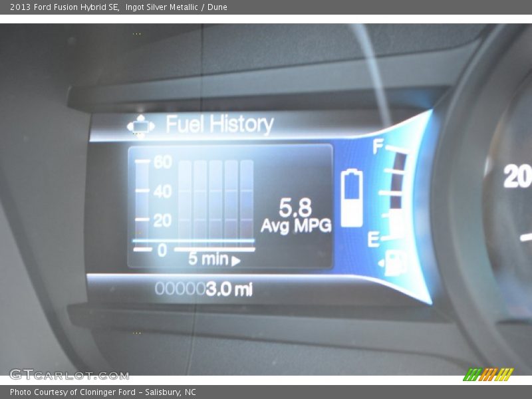The width and height of the screenshot is (532, 399).
Task: Click the directional navigation arrows icon
Action: pyautogui.click(x=140, y=125)
